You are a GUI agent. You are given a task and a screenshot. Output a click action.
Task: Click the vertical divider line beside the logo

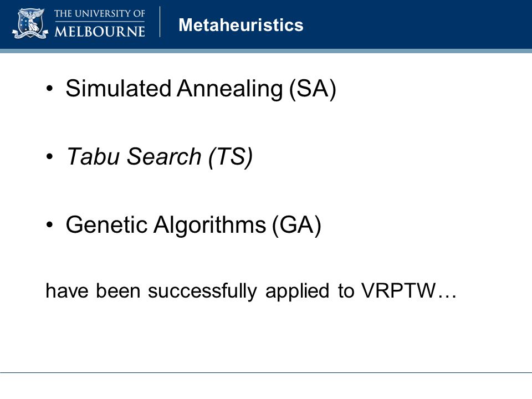pyautogui.click(x=160, y=22)
